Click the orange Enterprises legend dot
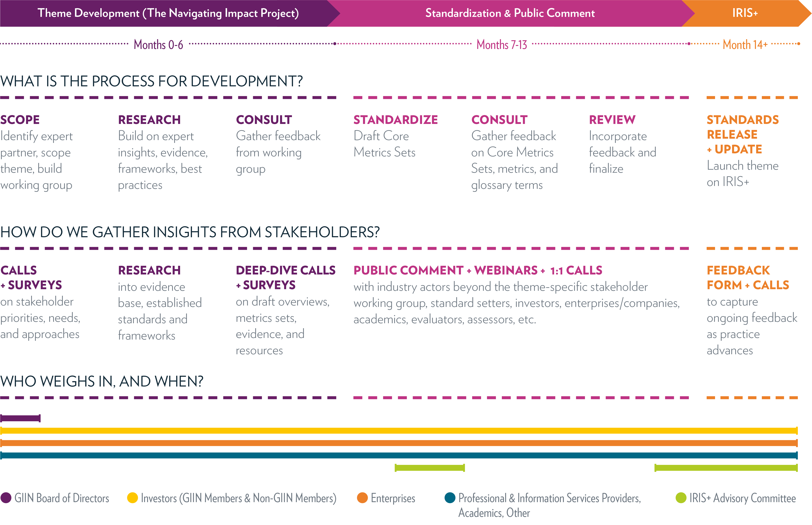 [x=362, y=498]
